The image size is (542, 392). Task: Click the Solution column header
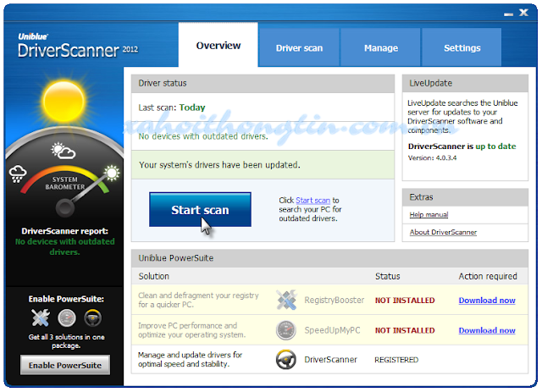pos(154,276)
